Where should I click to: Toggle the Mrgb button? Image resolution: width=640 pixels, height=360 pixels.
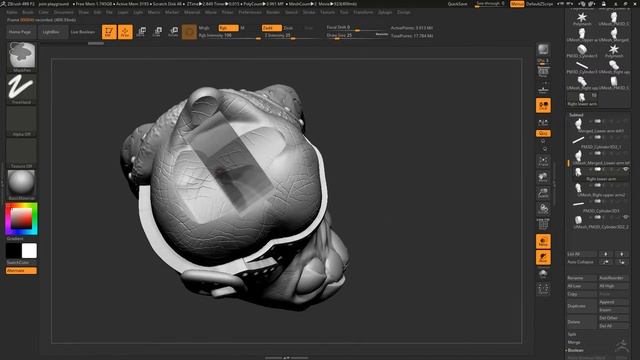(204, 28)
